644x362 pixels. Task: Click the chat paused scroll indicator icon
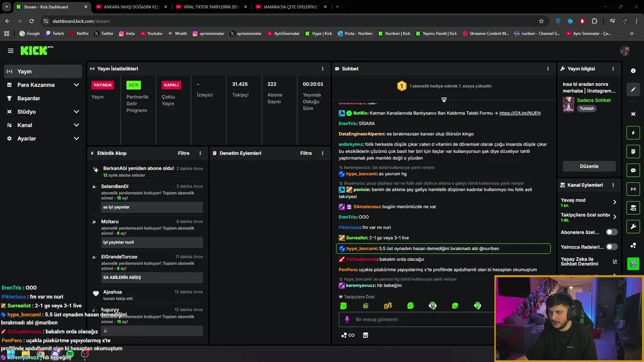444,100
